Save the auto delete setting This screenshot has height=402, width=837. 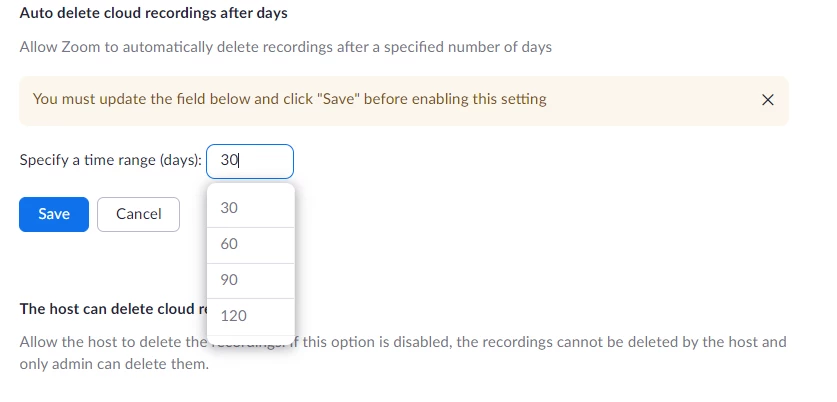[54, 214]
